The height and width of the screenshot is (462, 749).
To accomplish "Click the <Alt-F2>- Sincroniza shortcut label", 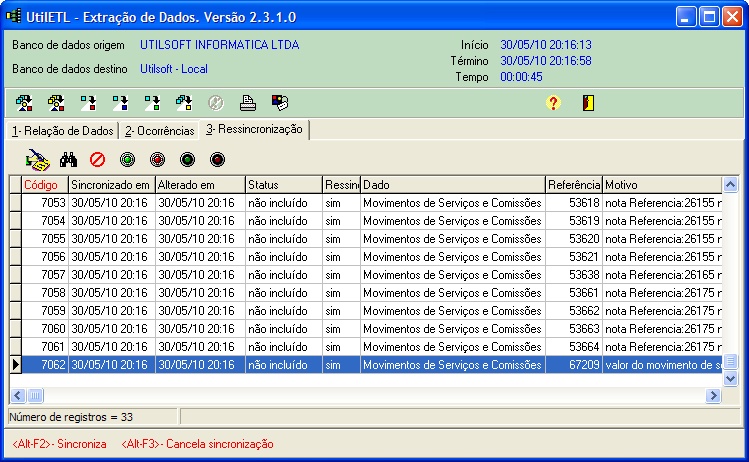I will point(59,444).
